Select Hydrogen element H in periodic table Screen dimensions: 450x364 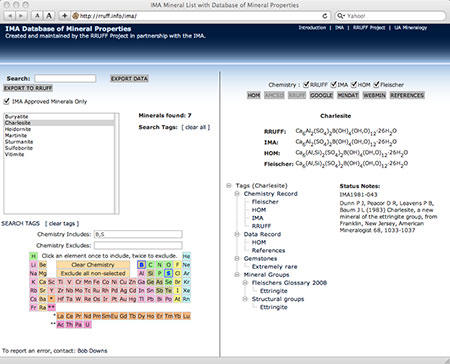[x=33, y=256]
